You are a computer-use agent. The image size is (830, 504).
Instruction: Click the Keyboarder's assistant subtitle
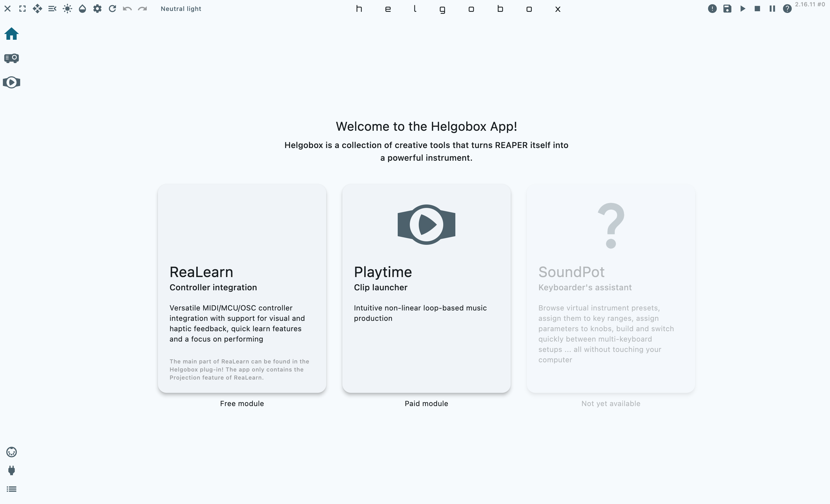(585, 287)
